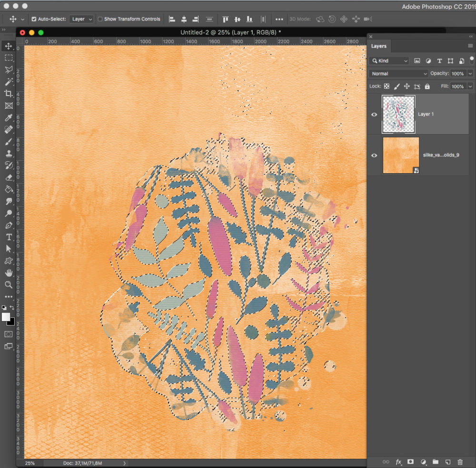Toggle lock all for layer
This screenshot has height=468, width=476.
(427, 87)
